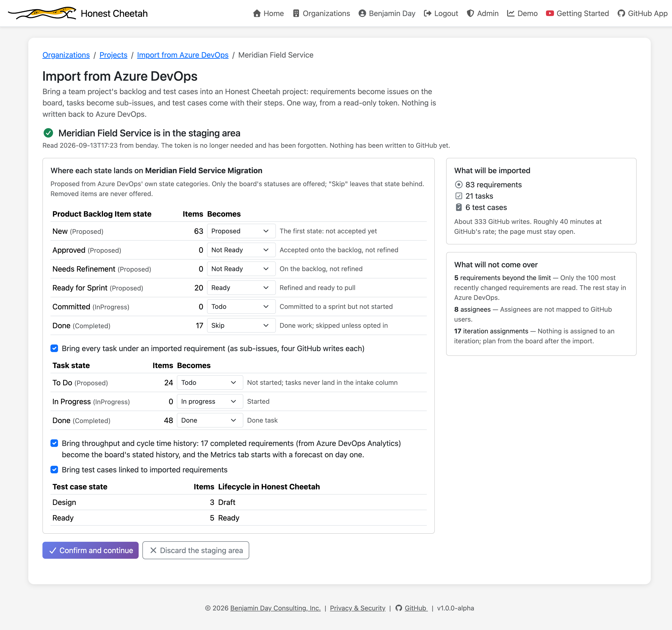Open GitHub App in the navbar
This screenshot has width=672, height=630.
[643, 13]
